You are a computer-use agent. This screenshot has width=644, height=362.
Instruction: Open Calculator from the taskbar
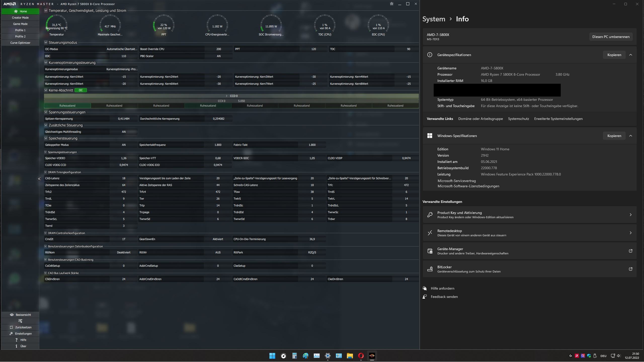pos(294,356)
